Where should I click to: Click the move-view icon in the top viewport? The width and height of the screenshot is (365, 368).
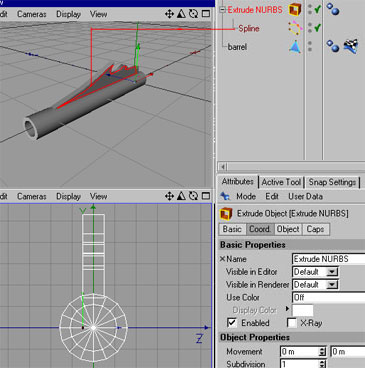pyautogui.click(x=169, y=14)
